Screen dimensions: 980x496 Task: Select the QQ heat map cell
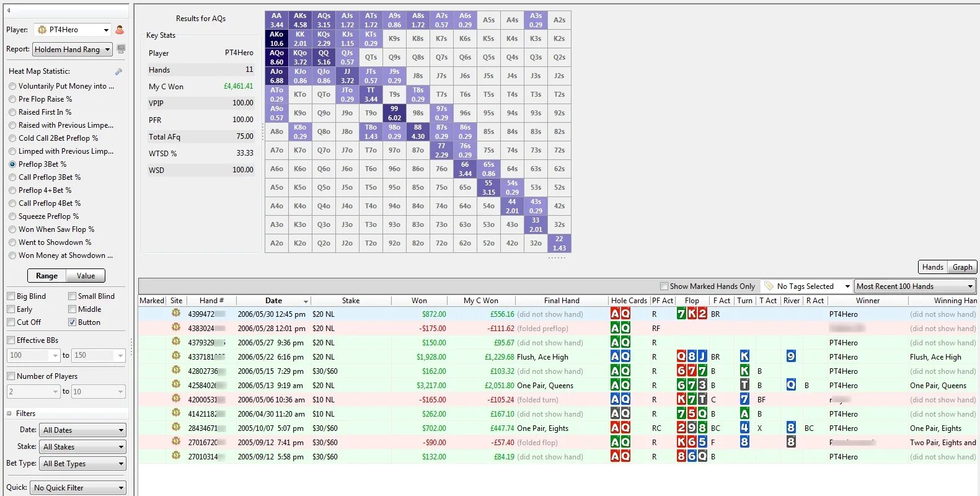[x=324, y=57]
